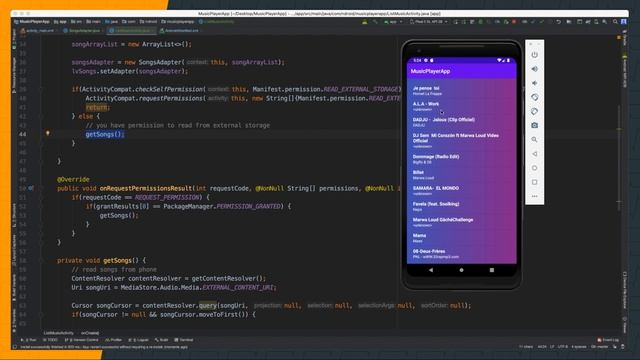The image size is (640, 360).
Task: Click onCreate() in the editor breadcrumb
Action: [90, 333]
